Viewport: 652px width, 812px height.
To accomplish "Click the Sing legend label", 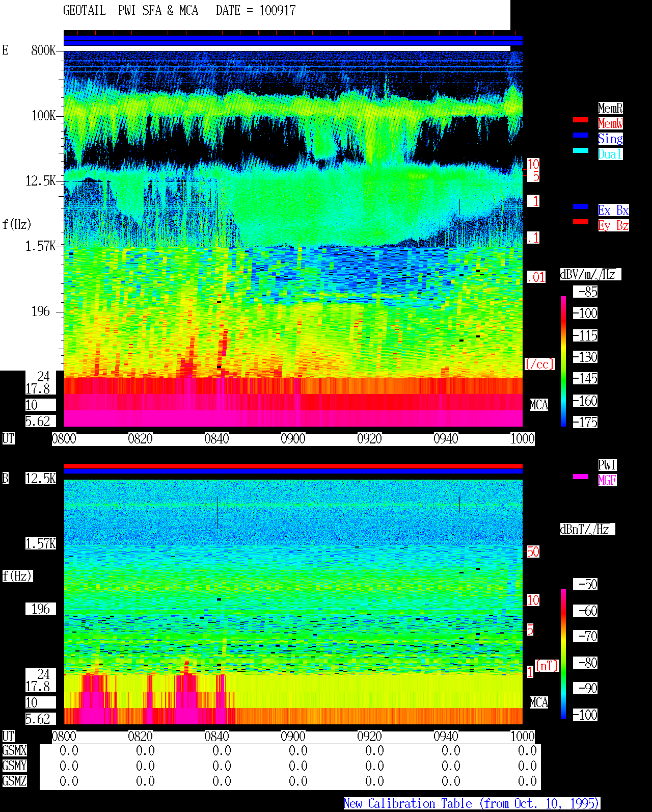I will (610, 139).
